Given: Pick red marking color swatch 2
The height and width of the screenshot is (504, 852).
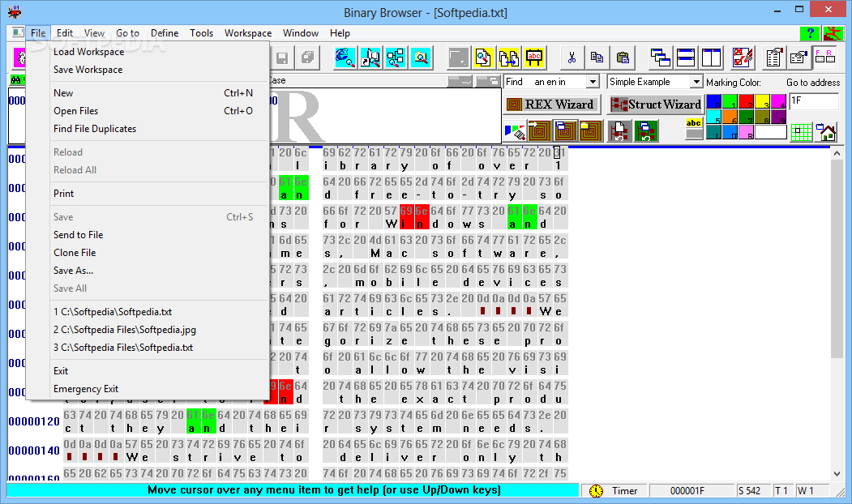Looking at the screenshot, I should click(746, 101).
